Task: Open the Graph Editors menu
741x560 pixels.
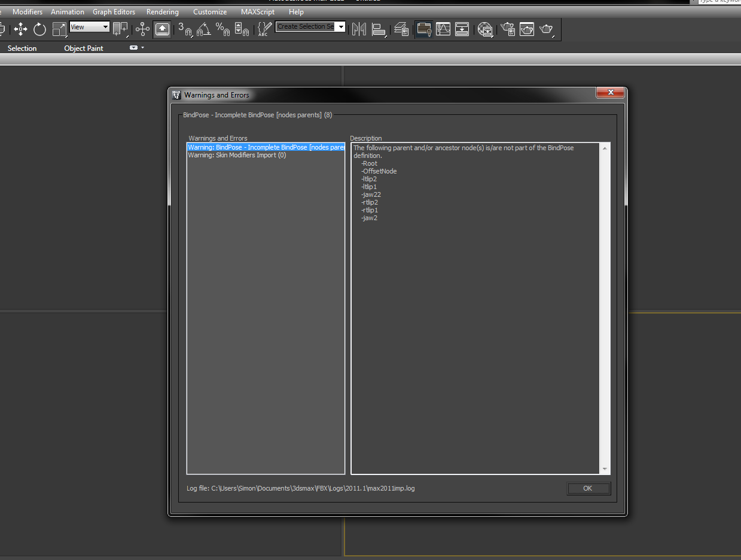Action: pos(114,12)
